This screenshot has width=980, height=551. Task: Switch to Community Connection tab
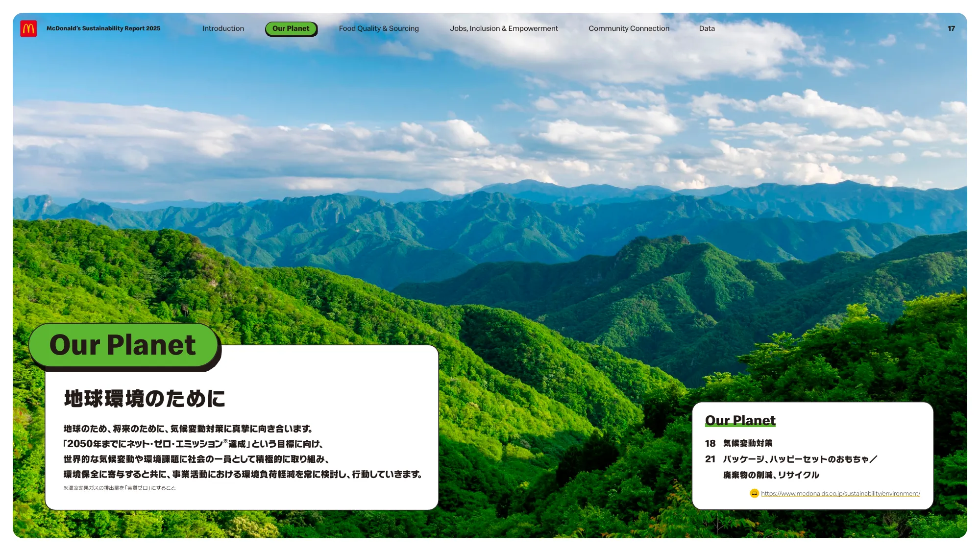[x=629, y=28]
